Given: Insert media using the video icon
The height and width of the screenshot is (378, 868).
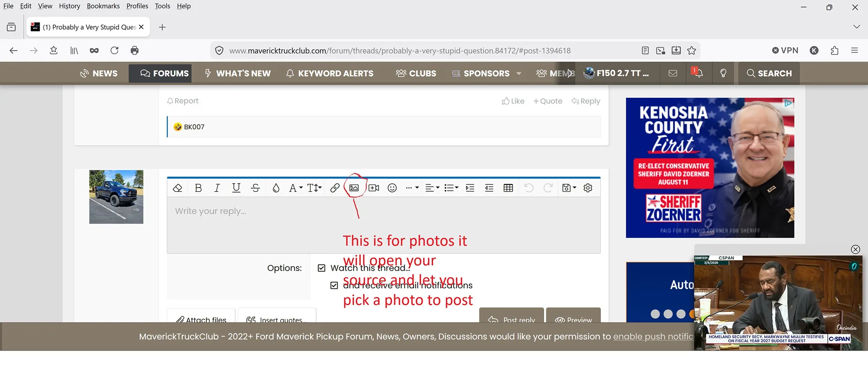Looking at the screenshot, I should [374, 188].
